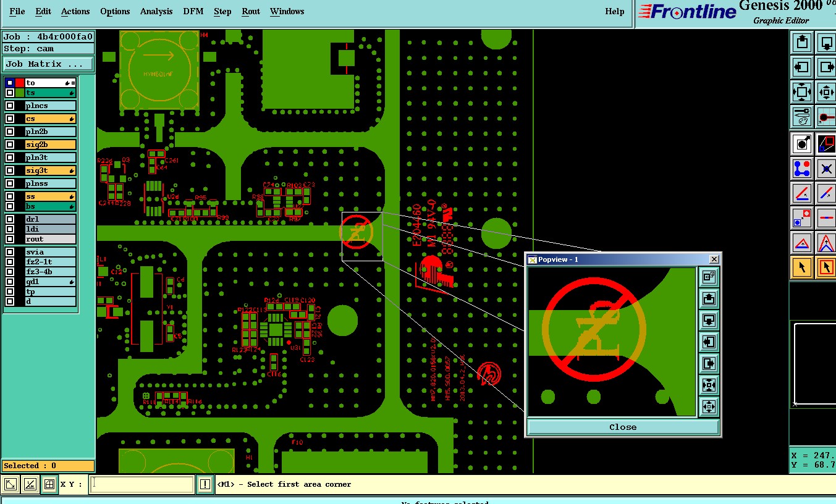Viewport: 836px width, 504px height.
Task: Click the red triangle with arrow icon
Action: pos(802,243)
